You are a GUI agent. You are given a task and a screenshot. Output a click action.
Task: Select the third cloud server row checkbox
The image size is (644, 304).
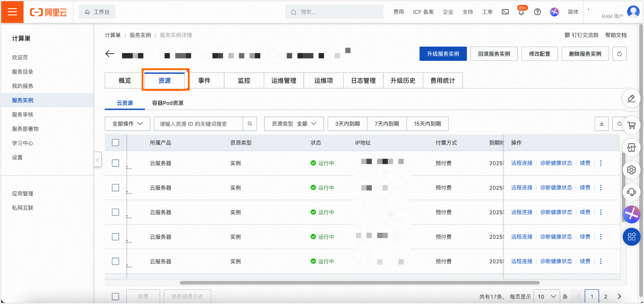(116, 212)
